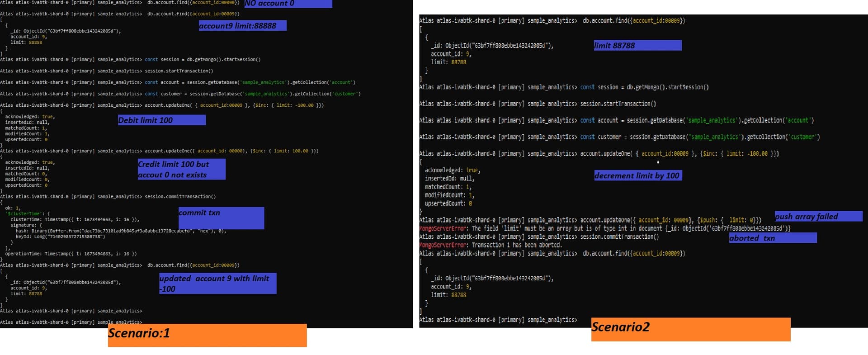Click the 'limit: 88888' value in left terminal
The height and width of the screenshot is (355, 868).
(x=27, y=43)
